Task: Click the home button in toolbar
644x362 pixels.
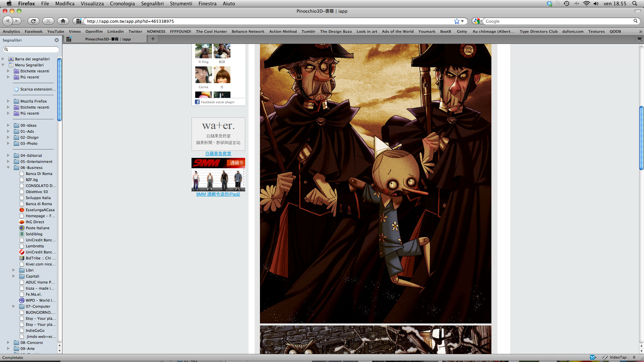Action: coord(63,21)
